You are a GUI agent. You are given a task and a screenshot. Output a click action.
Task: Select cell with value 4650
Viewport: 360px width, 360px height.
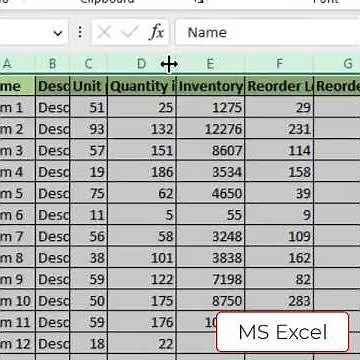pos(210,193)
